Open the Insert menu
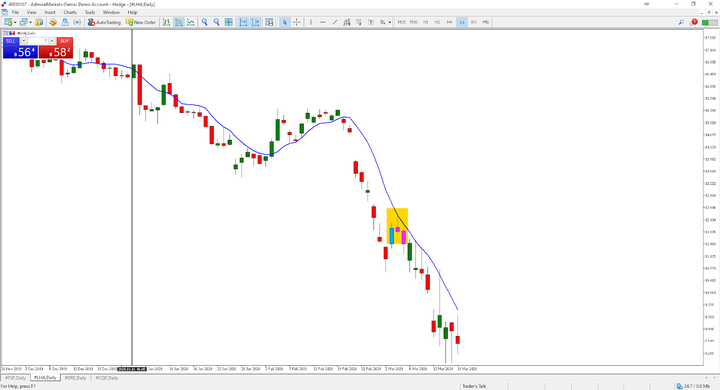 click(x=50, y=12)
